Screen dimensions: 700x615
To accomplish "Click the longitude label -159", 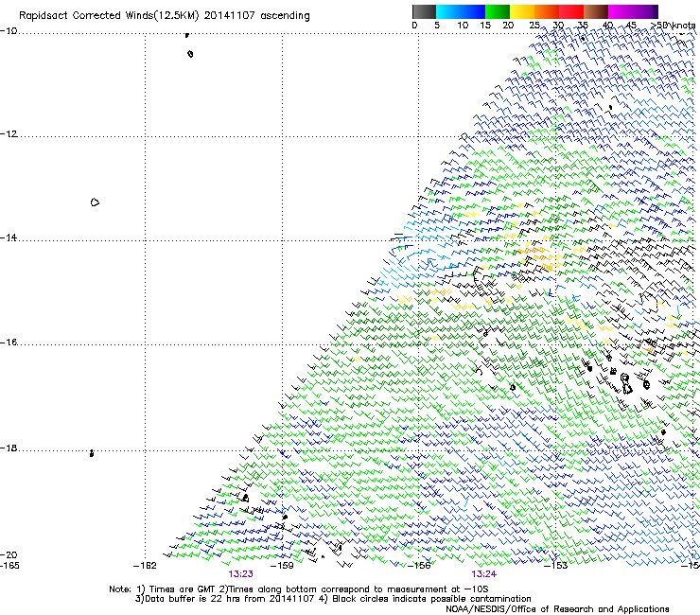I will pos(282,566).
